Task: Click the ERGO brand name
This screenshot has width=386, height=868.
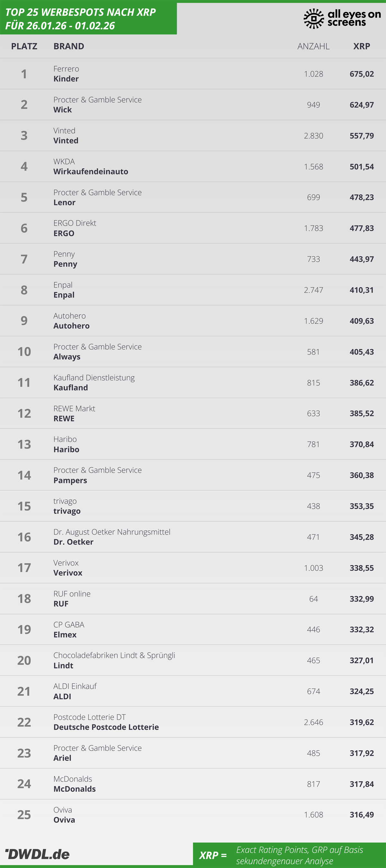Action: [64, 233]
